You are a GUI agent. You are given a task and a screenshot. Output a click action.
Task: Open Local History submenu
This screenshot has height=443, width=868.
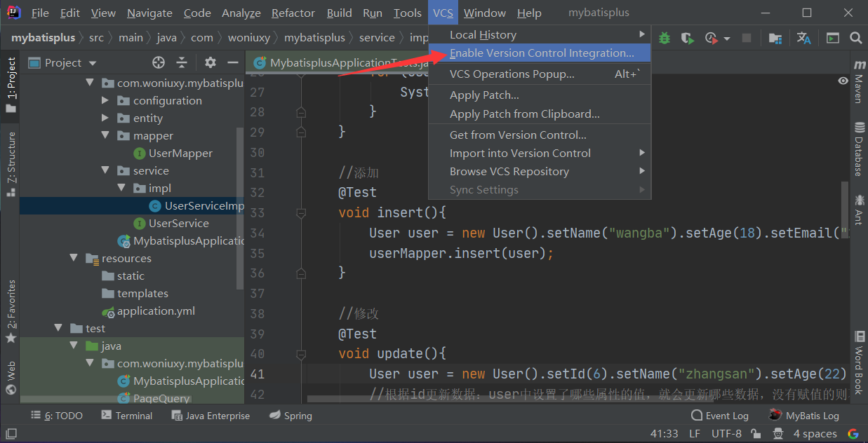click(x=540, y=34)
